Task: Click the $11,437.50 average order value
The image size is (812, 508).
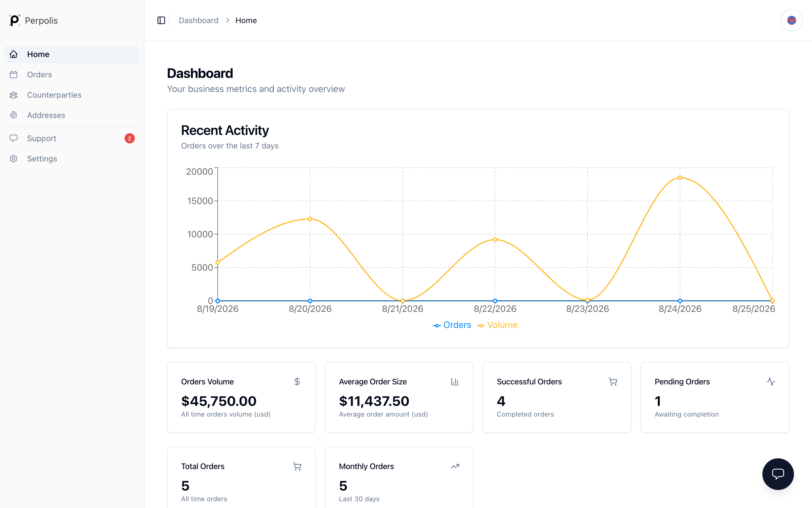Action: (x=374, y=401)
